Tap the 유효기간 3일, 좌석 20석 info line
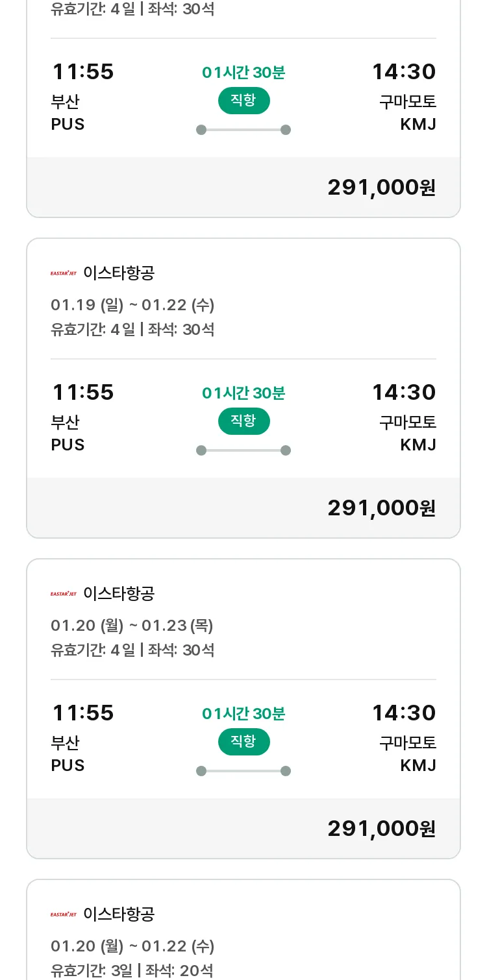This screenshot has width=487, height=980. [132, 970]
